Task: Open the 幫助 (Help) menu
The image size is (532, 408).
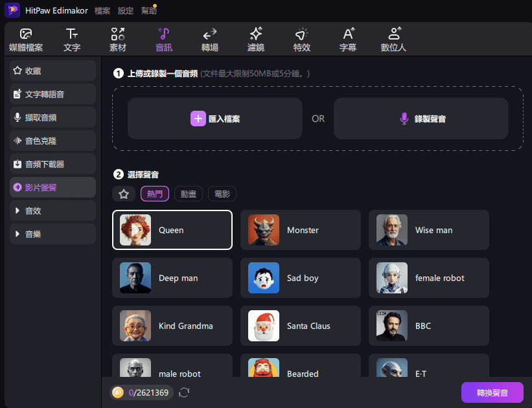Action: click(x=148, y=10)
